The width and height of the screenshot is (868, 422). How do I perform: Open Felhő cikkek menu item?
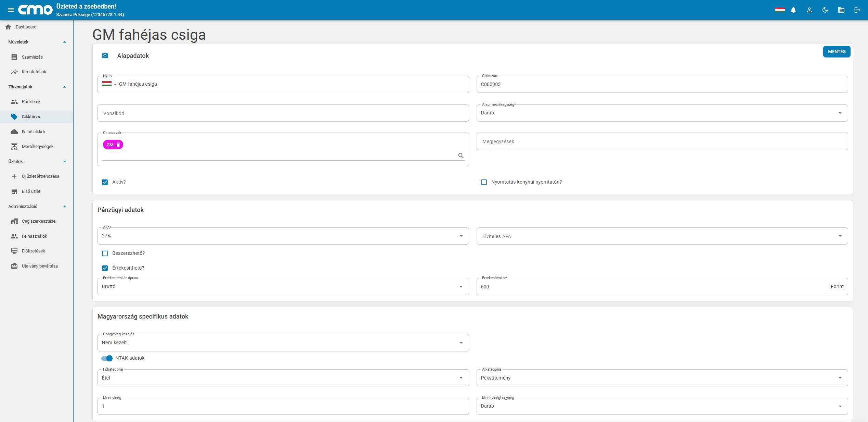(x=37, y=132)
